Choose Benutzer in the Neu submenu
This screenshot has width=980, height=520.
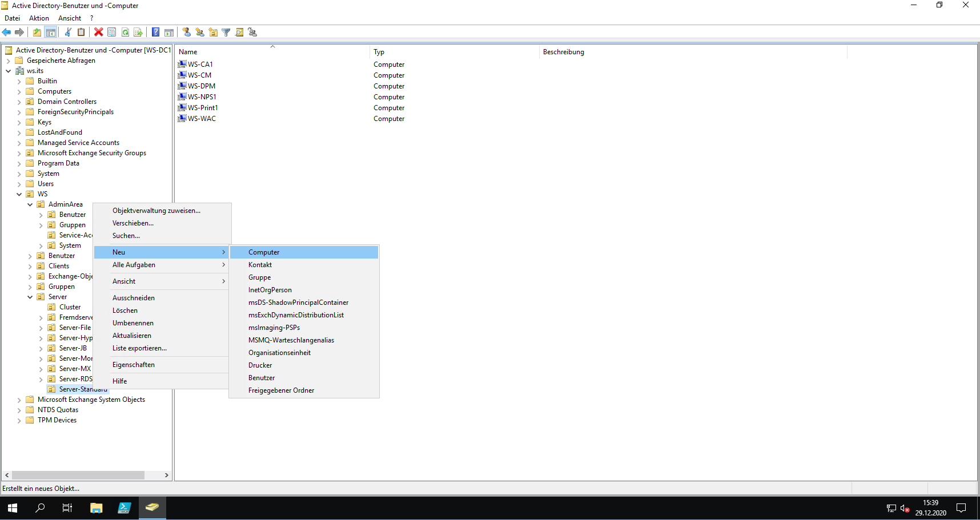[304, 378]
